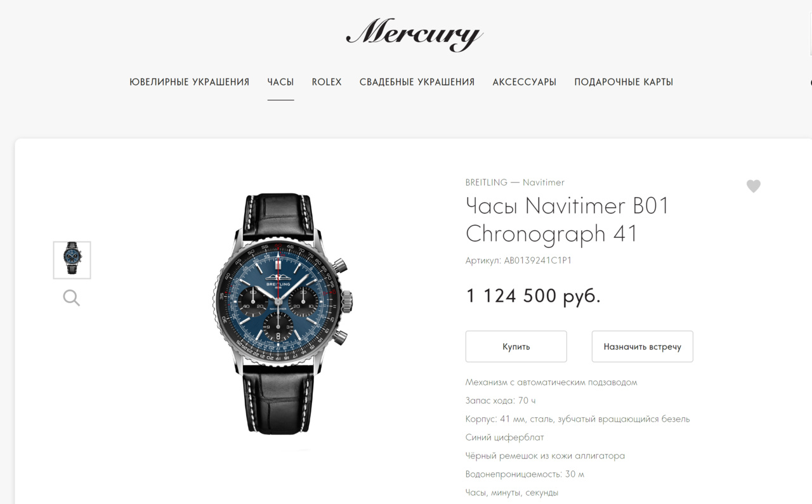Image resolution: width=812 pixels, height=504 pixels.
Task: Add watch to favorites with heart icon
Action: coord(753,186)
